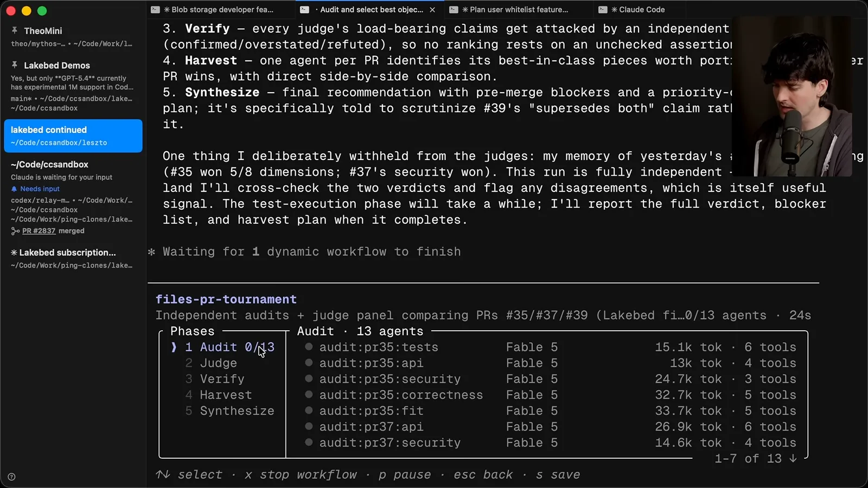Click the branch icon beside PR #2837
Screen dimensions: 868x488
pos(15,231)
